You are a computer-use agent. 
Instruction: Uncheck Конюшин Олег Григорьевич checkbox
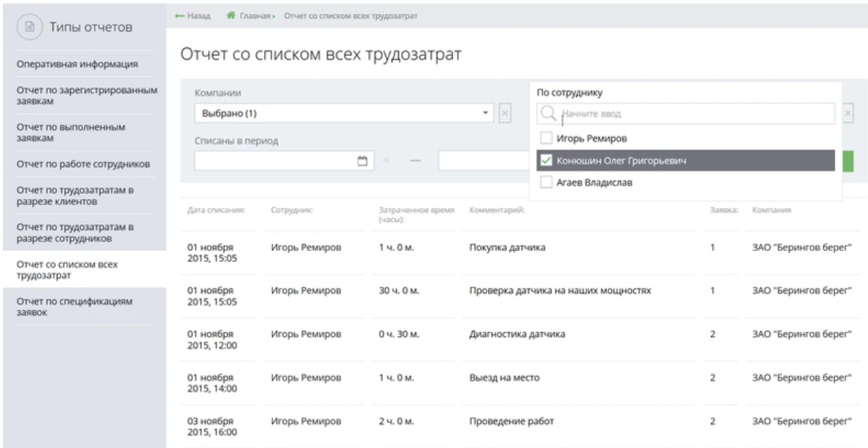tap(546, 161)
